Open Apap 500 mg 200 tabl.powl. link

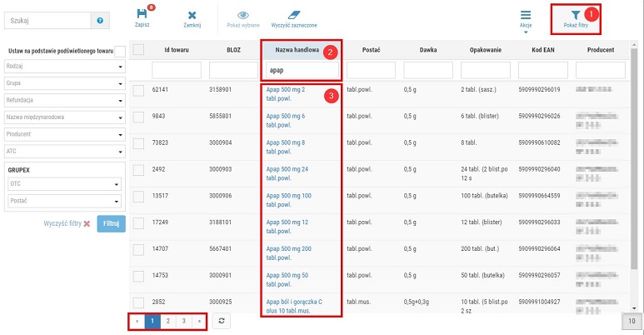click(289, 253)
